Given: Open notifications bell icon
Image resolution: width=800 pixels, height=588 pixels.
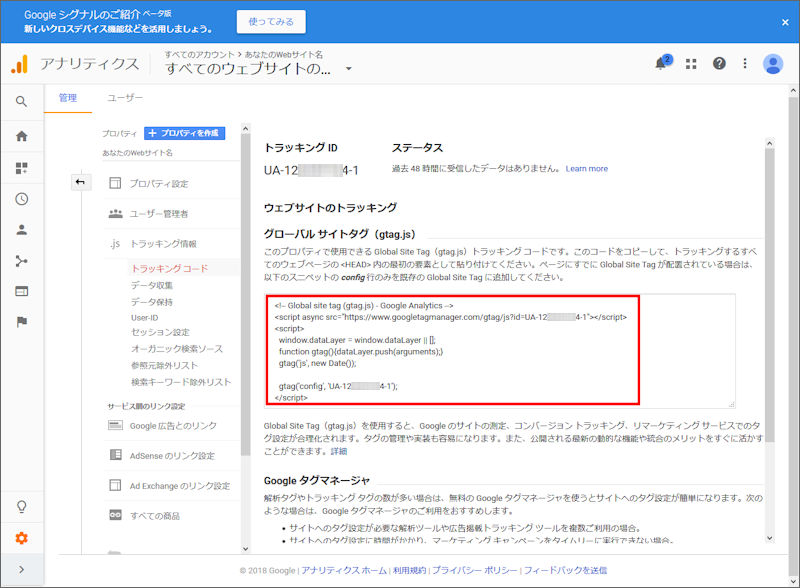Looking at the screenshot, I should click(663, 63).
